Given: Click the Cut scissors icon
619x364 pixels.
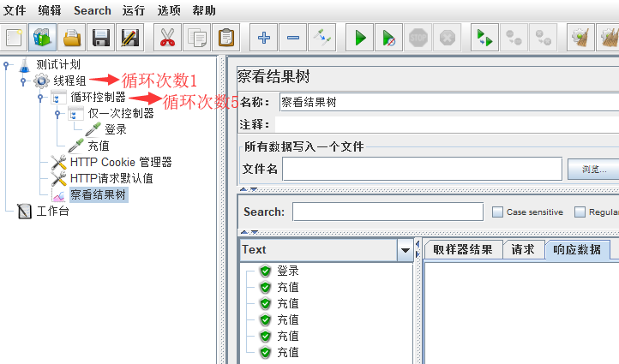Looking at the screenshot, I should tap(167, 38).
